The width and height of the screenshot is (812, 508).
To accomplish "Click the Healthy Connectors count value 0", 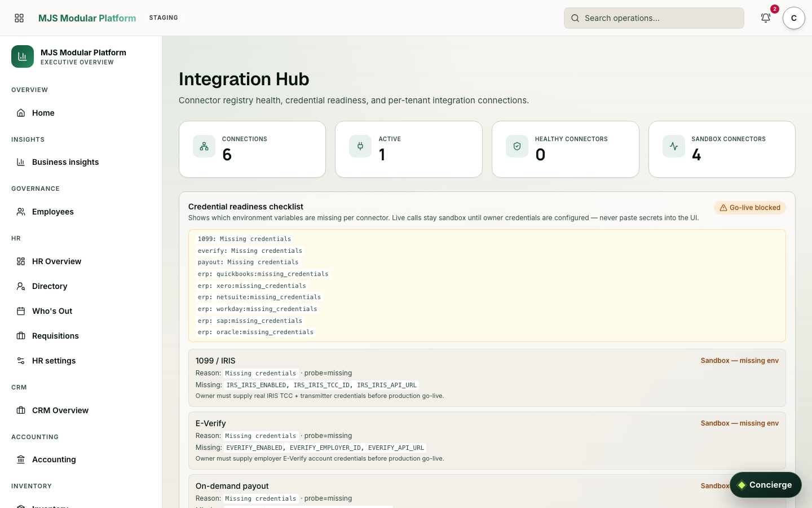I will [540, 155].
